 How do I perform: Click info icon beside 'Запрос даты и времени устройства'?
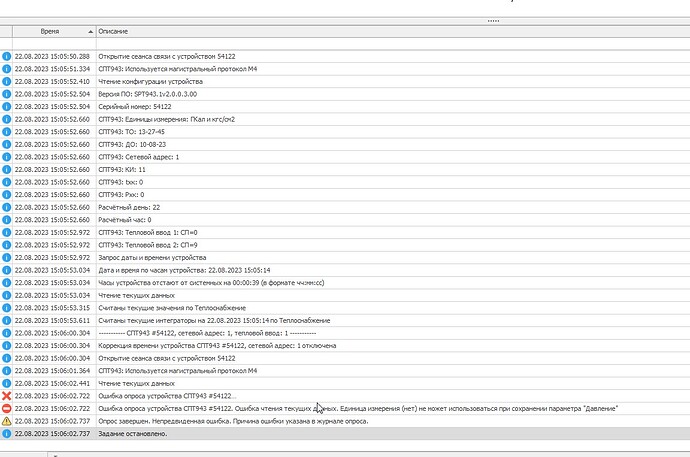coord(7,257)
